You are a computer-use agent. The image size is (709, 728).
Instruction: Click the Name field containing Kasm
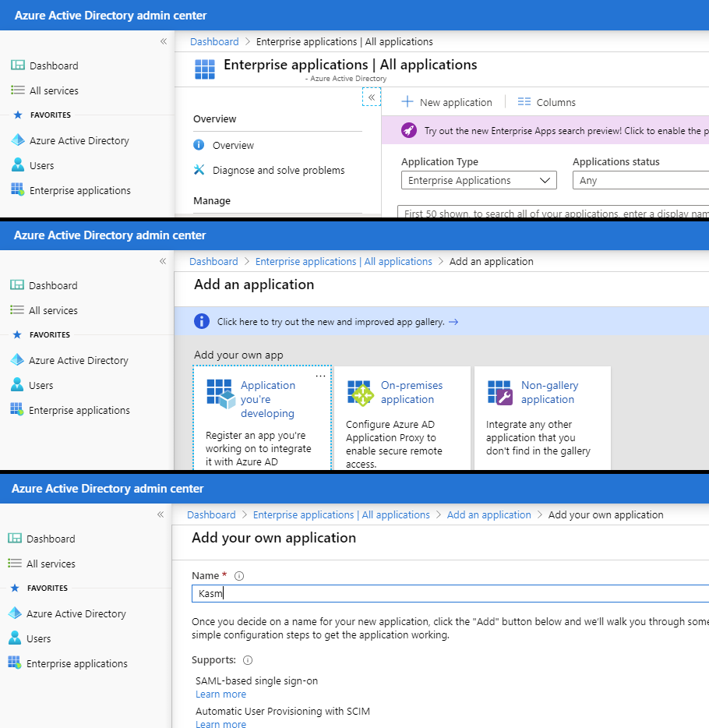click(450, 593)
